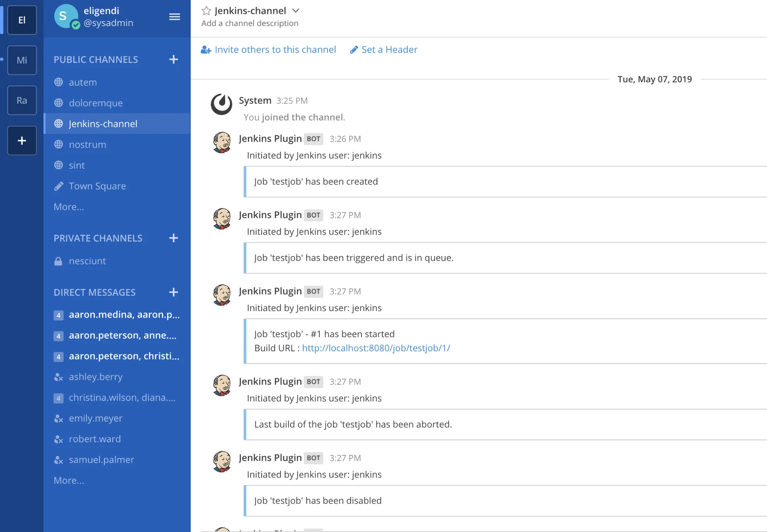Click the DIRECT MESSAGES heading
The height and width of the screenshot is (532, 767).
tap(94, 293)
